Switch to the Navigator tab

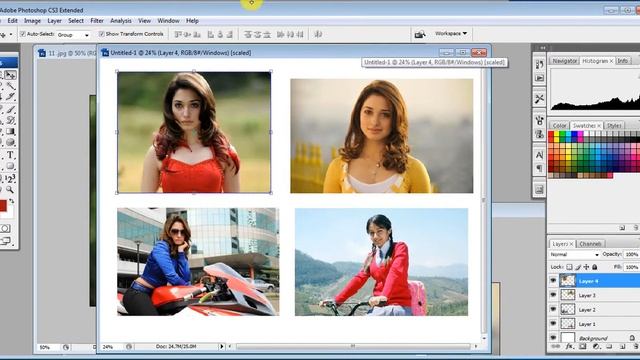click(564, 61)
